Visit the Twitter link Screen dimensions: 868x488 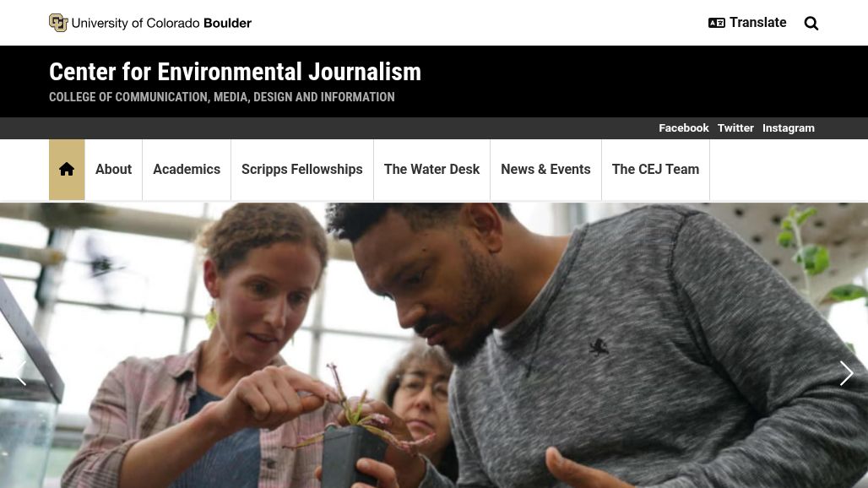[735, 127]
